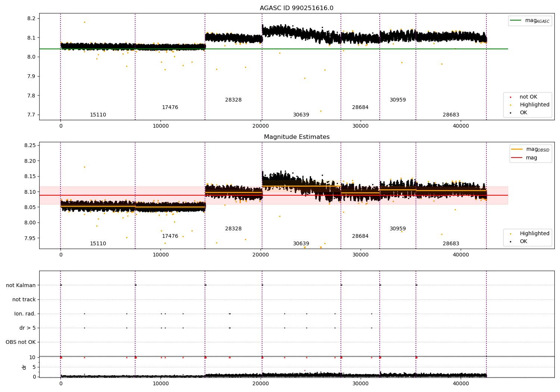Click obsid label 30639 in AGASC plot
The height and width of the screenshot is (392, 560).
[x=301, y=115]
